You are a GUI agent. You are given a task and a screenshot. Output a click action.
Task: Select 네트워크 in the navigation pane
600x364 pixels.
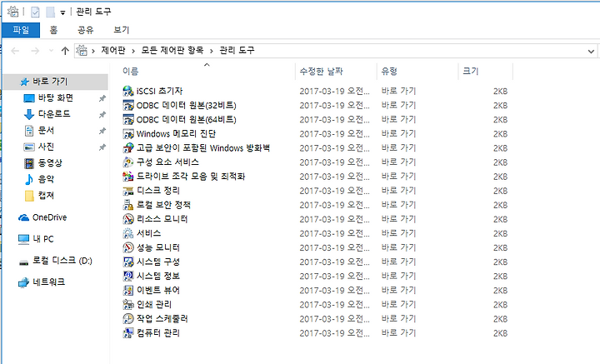pos(48,282)
